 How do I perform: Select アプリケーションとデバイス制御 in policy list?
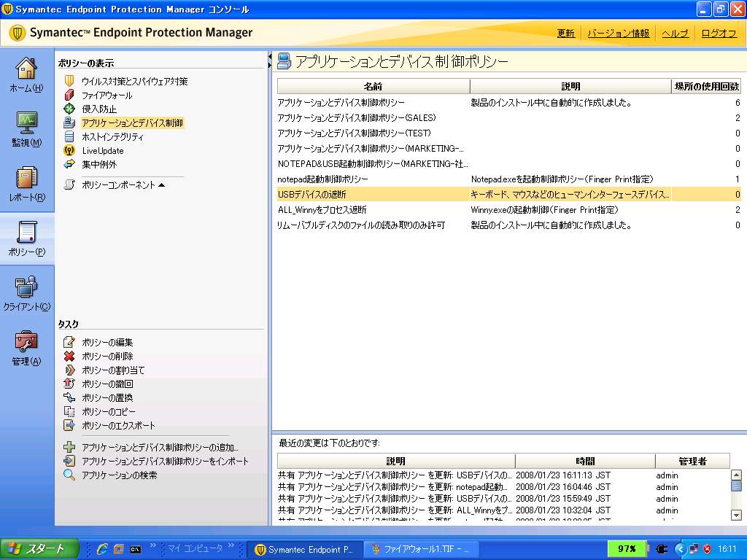(x=132, y=122)
